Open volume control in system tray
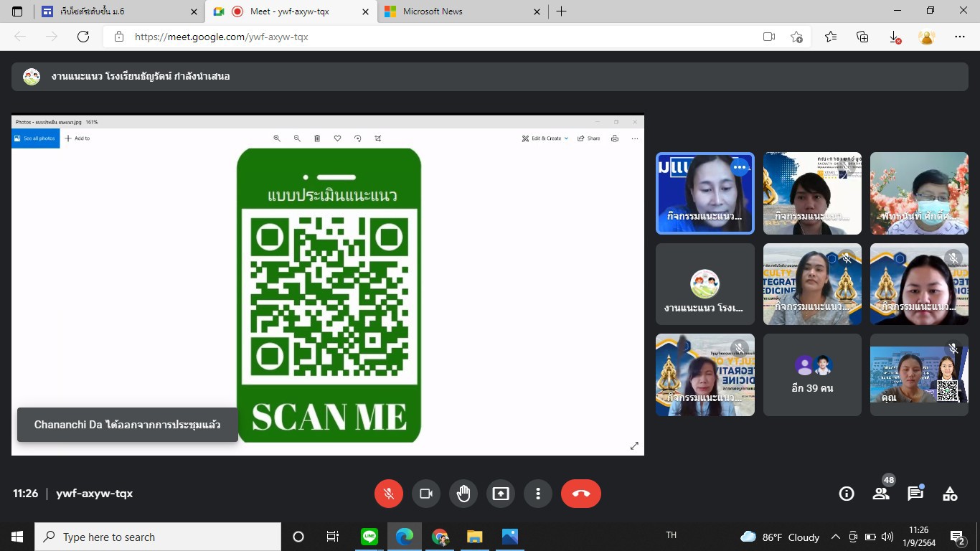The image size is (980, 551). [887, 537]
